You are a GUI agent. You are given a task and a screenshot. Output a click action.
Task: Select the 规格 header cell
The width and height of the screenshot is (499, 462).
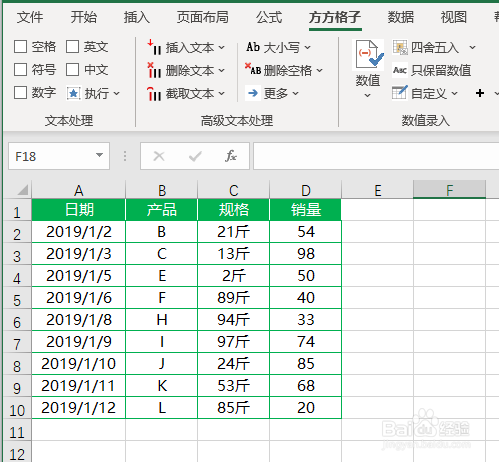tap(234, 210)
